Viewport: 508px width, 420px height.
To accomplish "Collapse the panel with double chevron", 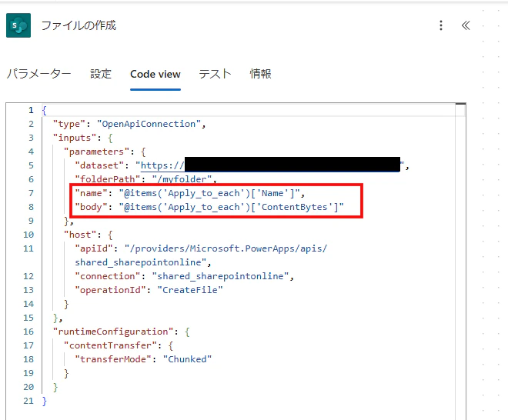I will 466,25.
